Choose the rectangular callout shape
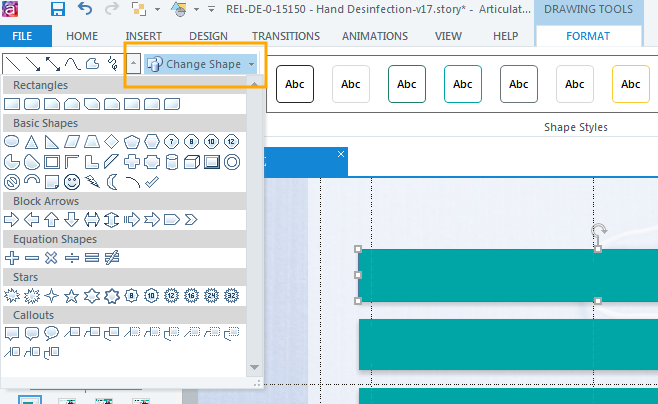The image size is (658, 404). point(11,334)
